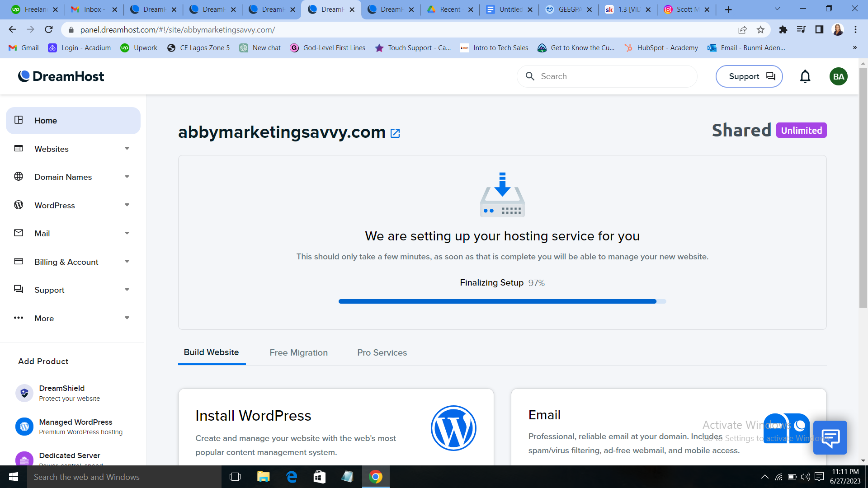The width and height of the screenshot is (868, 488).
Task: Open notifications via the bell icon
Action: click(x=805, y=76)
